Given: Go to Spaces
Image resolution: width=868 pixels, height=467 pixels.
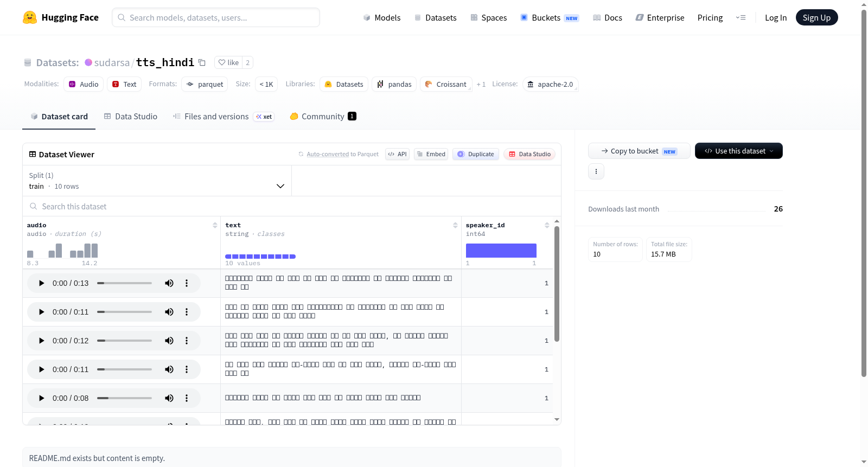Looking at the screenshot, I should pos(488,18).
